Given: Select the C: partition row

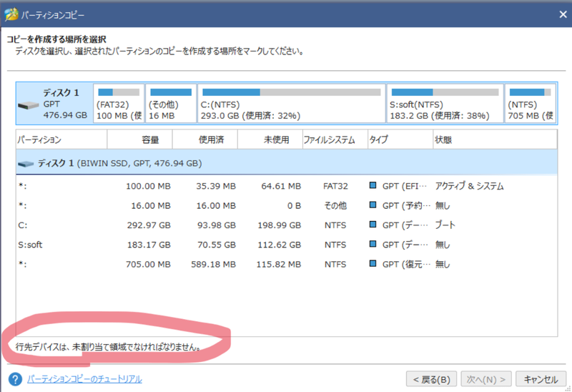Looking at the screenshot, I should (287, 225).
